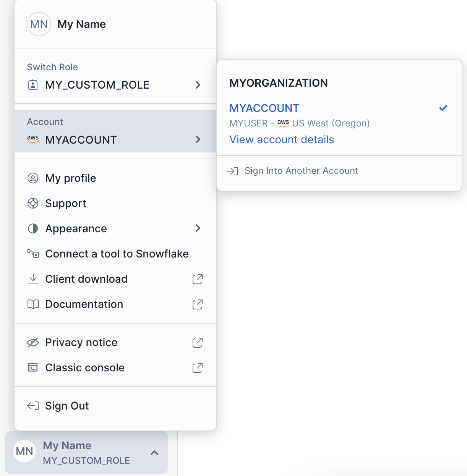Click the Client download arrow icon
Image resolution: width=467 pixels, height=476 pixels.
tap(33, 279)
